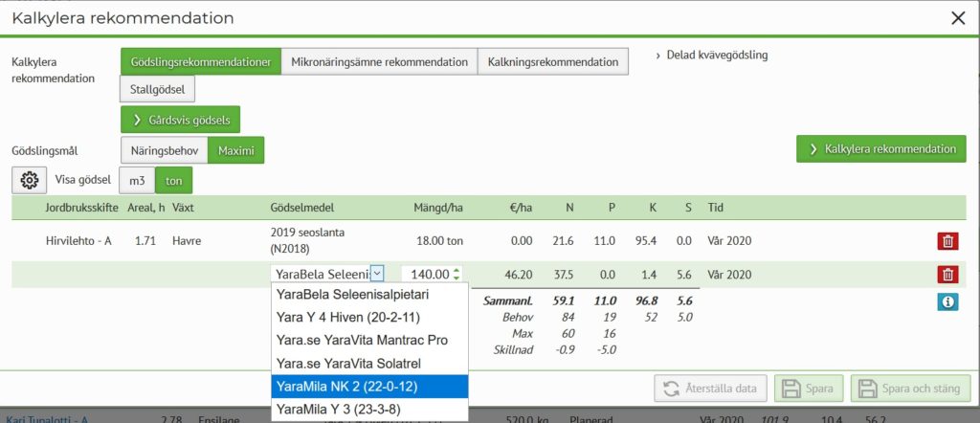Open the Kalkningsrekommendation tab
The image size is (980, 423).
click(x=553, y=62)
